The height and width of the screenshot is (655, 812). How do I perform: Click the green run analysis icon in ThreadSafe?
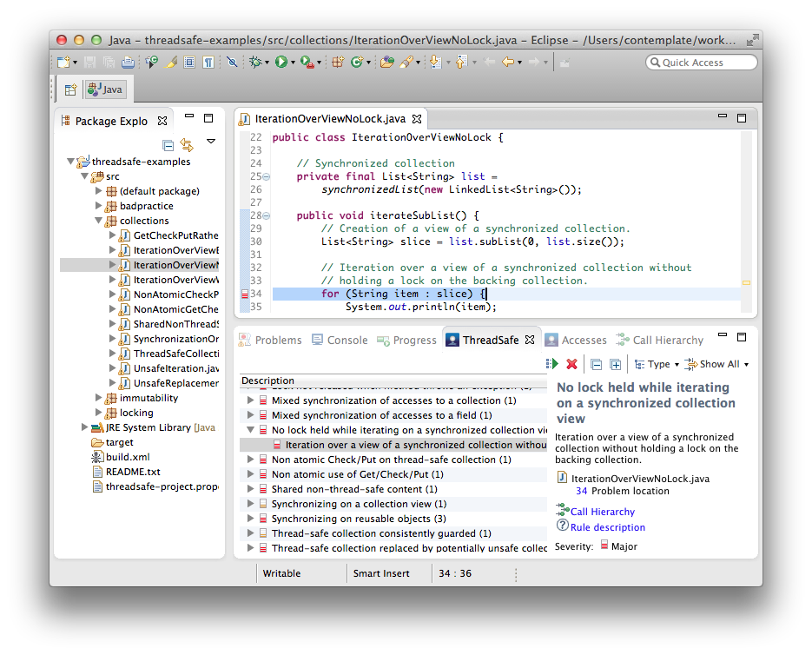pos(552,364)
